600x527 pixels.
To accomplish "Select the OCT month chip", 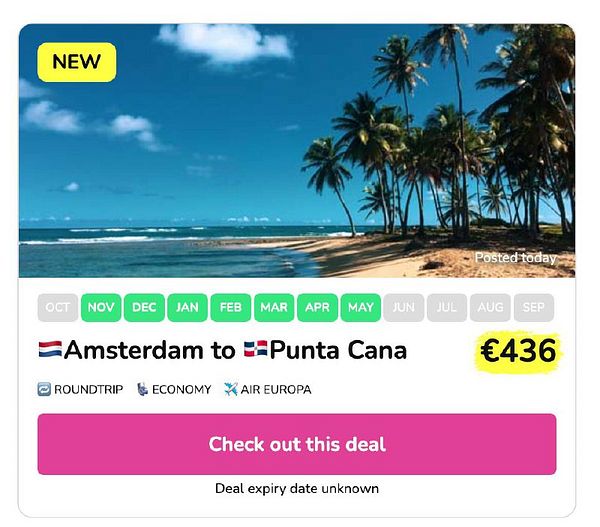I will point(58,307).
